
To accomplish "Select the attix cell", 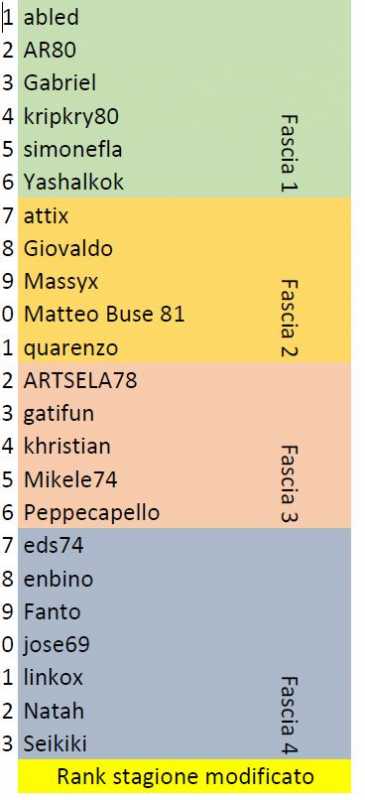I will pos(46,215).
